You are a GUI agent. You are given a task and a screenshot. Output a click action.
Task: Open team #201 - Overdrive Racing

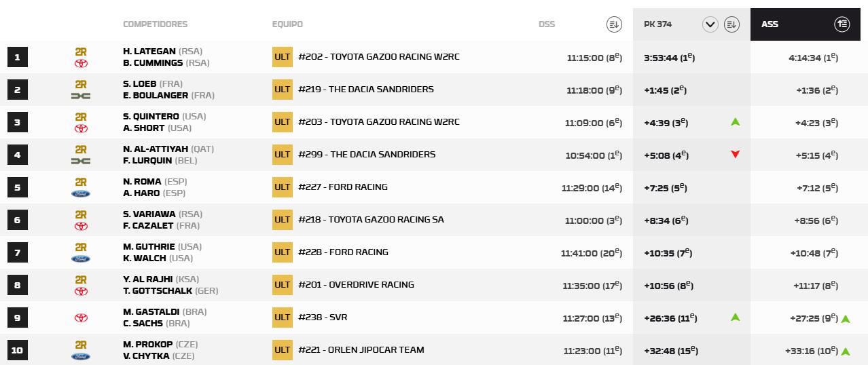point(356,285)
